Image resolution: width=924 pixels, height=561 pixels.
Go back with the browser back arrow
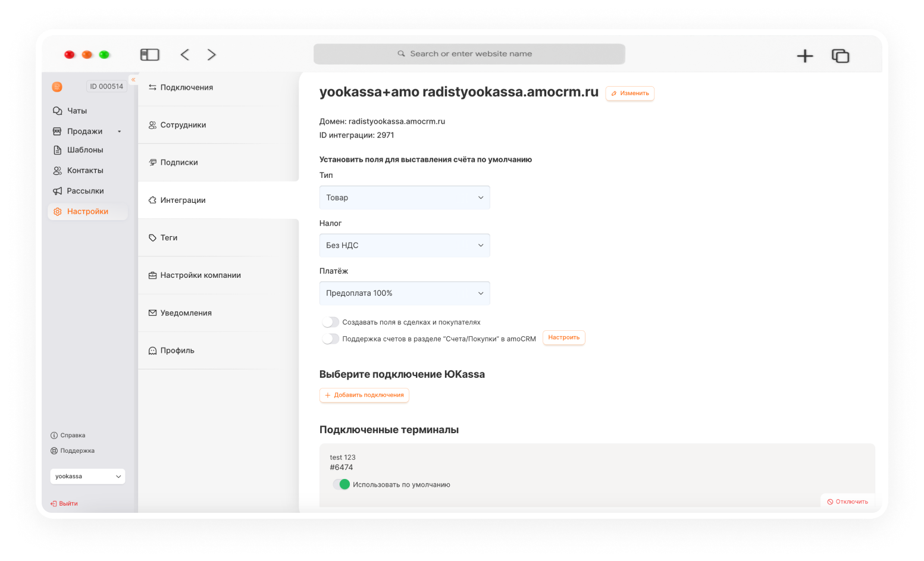point(185,55)
